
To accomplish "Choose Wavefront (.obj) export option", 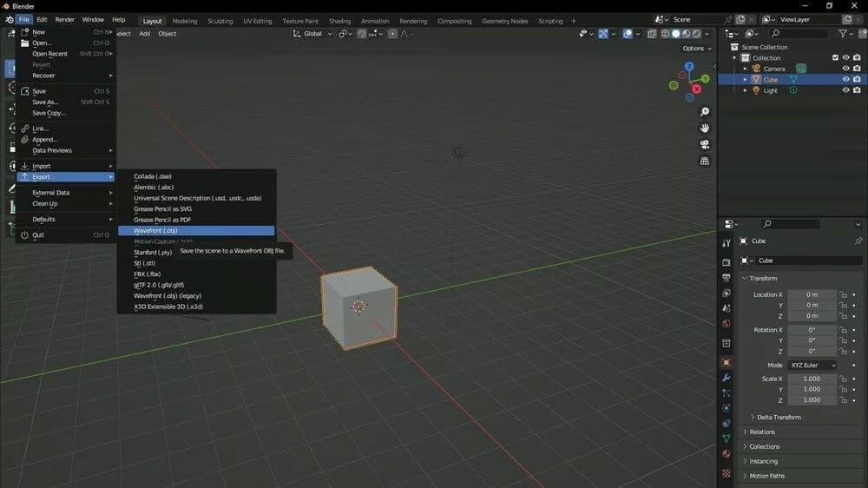I will point(196,230).
